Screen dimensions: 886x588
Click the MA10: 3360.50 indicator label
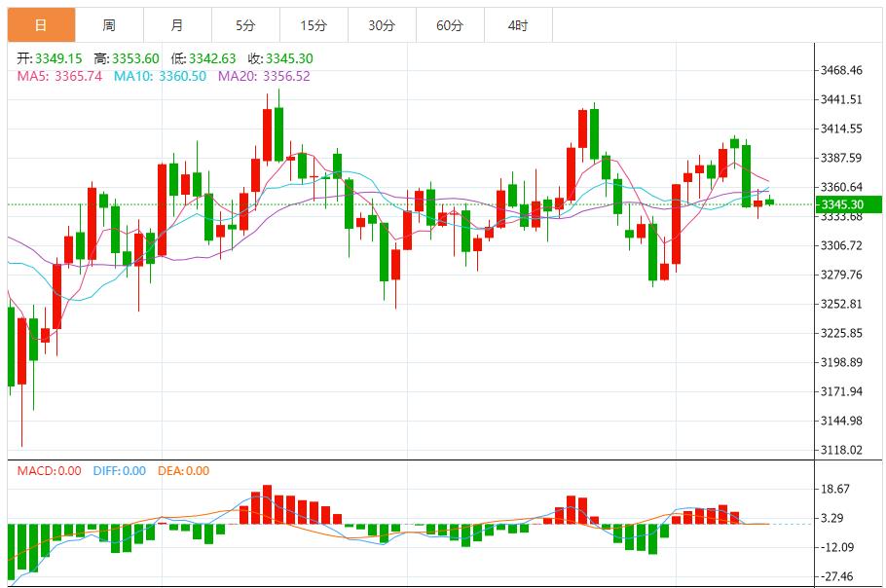pyautogui.click(x=160, y=76)
